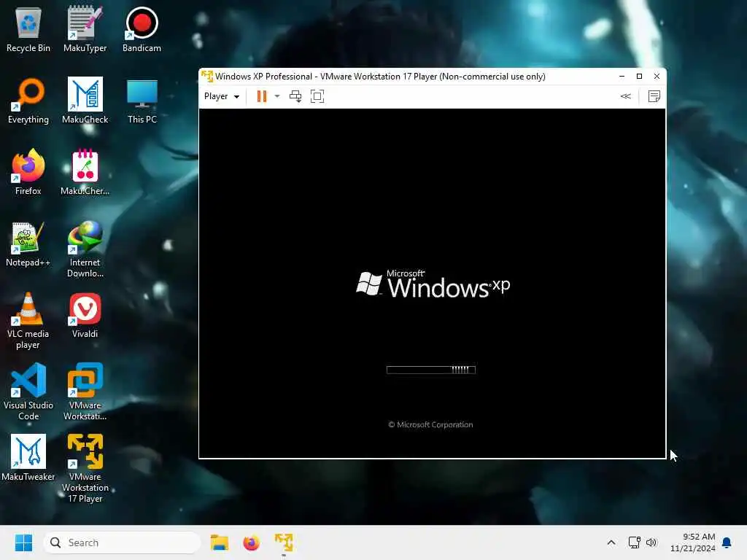Open the Player menu in VMware
The image size is (747, 560).
(222, 96)
